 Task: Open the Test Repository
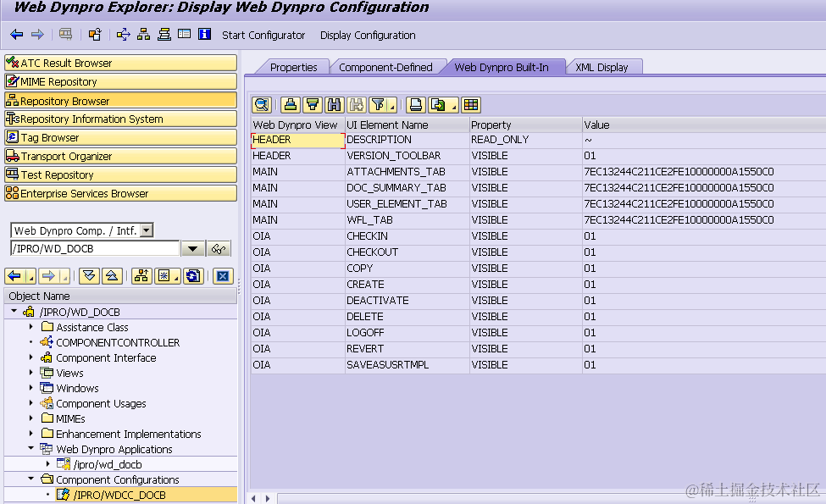tap(120, 174)
